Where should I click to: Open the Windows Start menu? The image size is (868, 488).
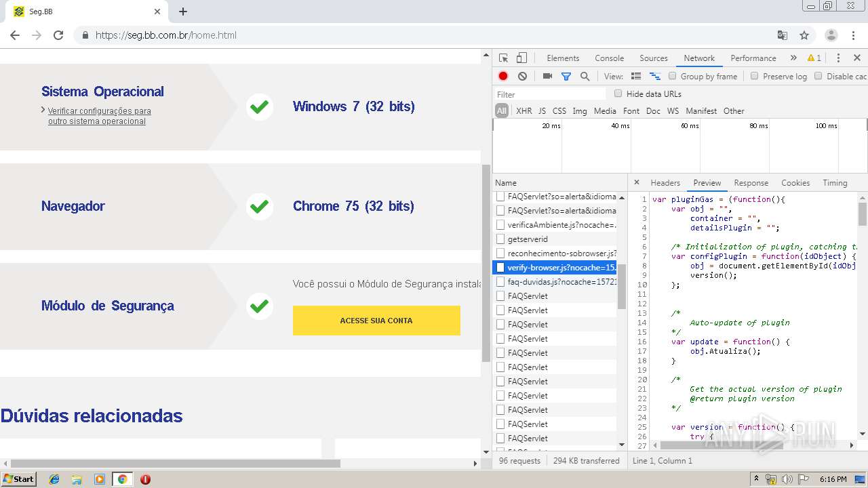click(x=18, y=479)
